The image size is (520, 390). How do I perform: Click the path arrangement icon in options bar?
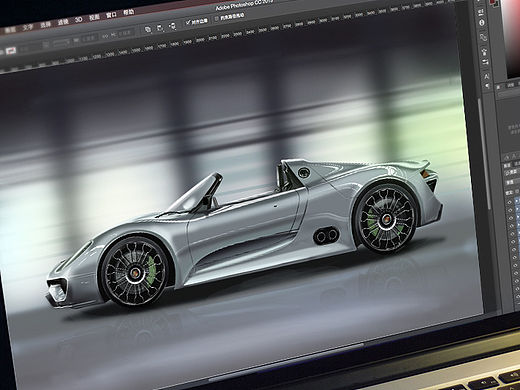pos(173,26)
